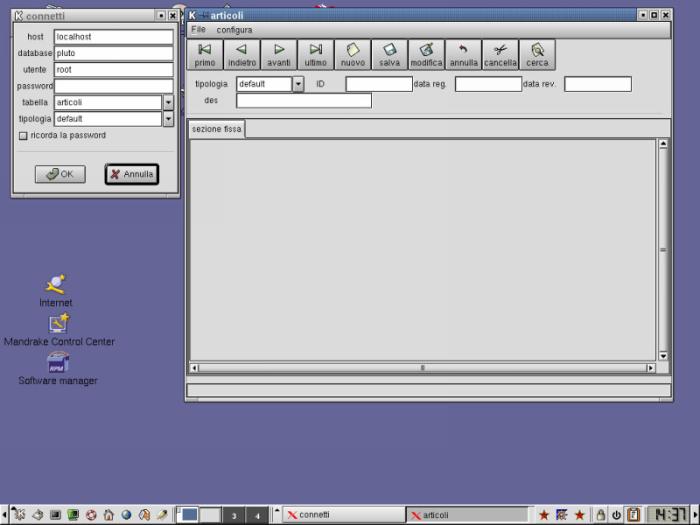Click the avanti forward arrow button
The image size is (700, 525).
click(x=279, y=54)
